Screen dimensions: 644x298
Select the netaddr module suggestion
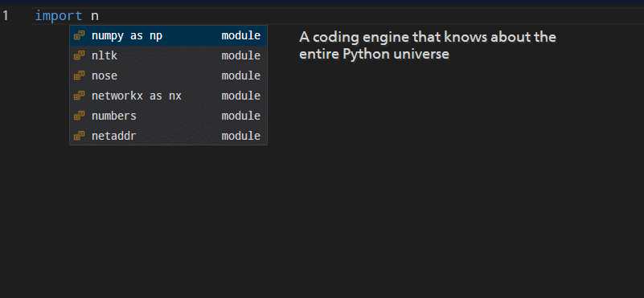(x=168, y=136)
